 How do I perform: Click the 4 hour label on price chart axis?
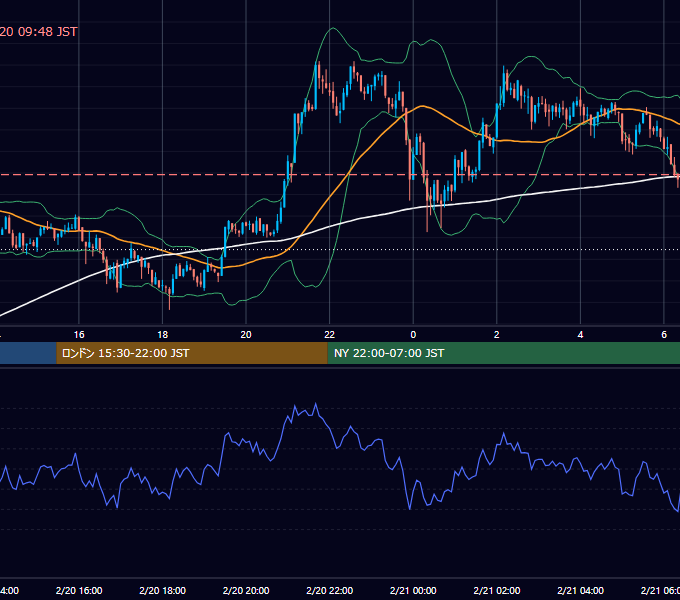580,335
